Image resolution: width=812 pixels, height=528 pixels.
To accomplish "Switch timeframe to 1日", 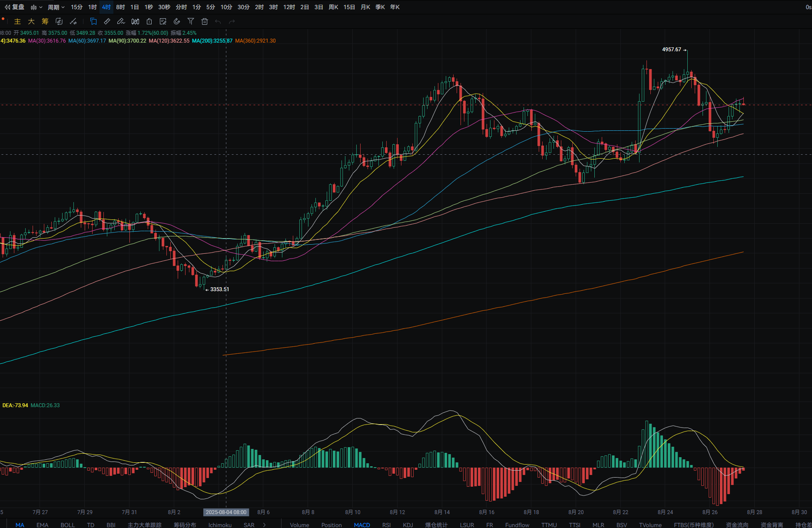I will (135, 7).
